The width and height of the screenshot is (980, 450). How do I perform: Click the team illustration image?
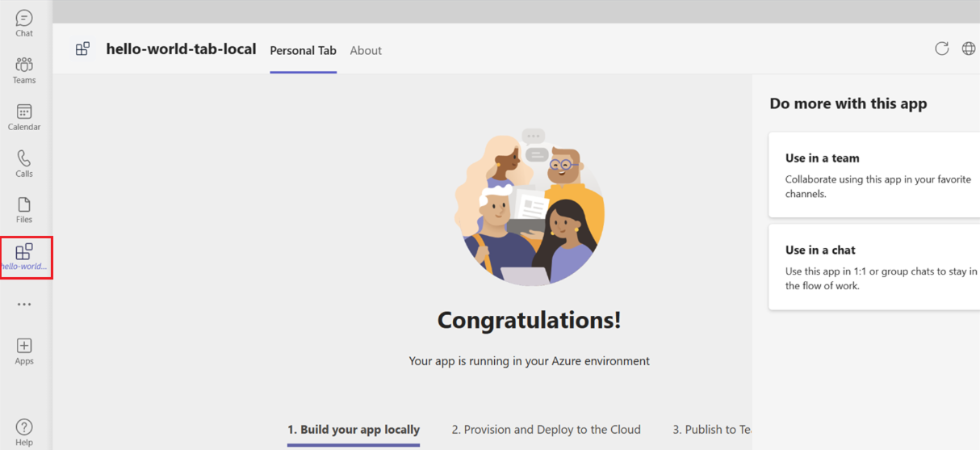tap(530, 207)
